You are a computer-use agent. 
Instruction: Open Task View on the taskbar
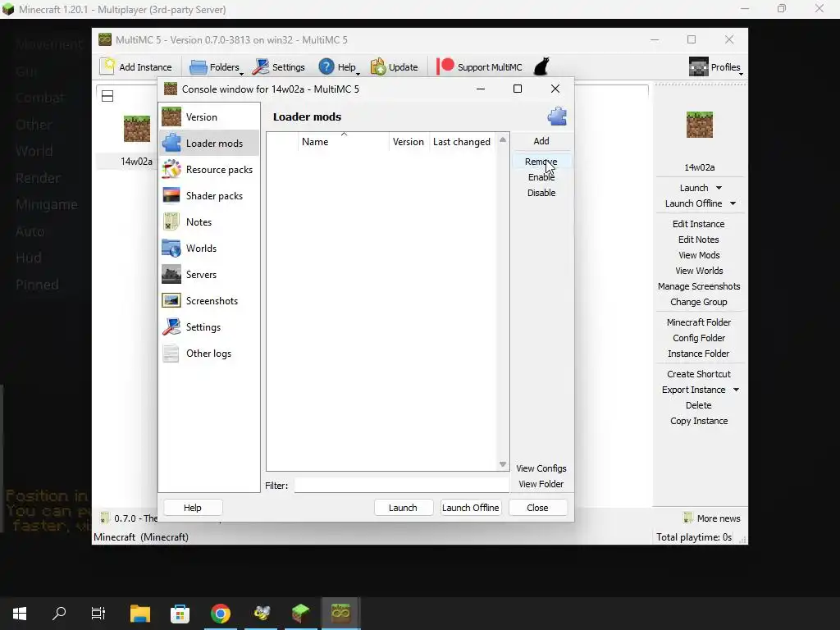tap(98, 613)
